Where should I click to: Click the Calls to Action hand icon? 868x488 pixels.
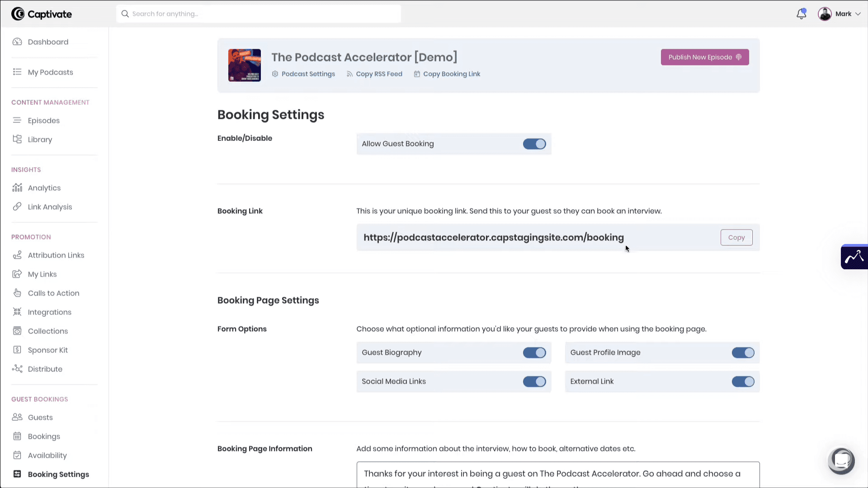click(17, 293)
